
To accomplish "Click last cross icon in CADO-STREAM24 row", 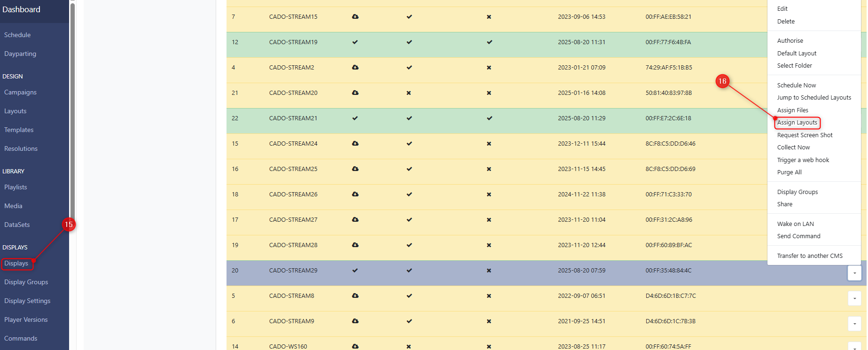I will click(x=489, y=144).
